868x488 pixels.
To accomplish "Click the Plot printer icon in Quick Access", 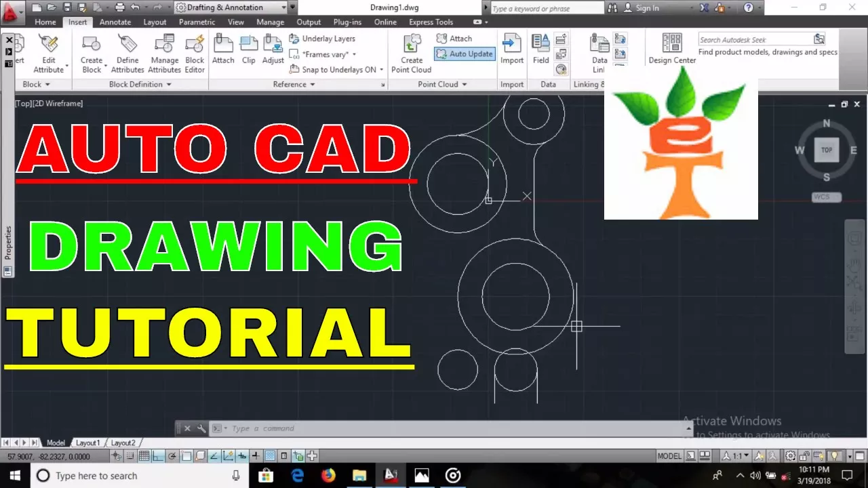I will tap(120, 7).
